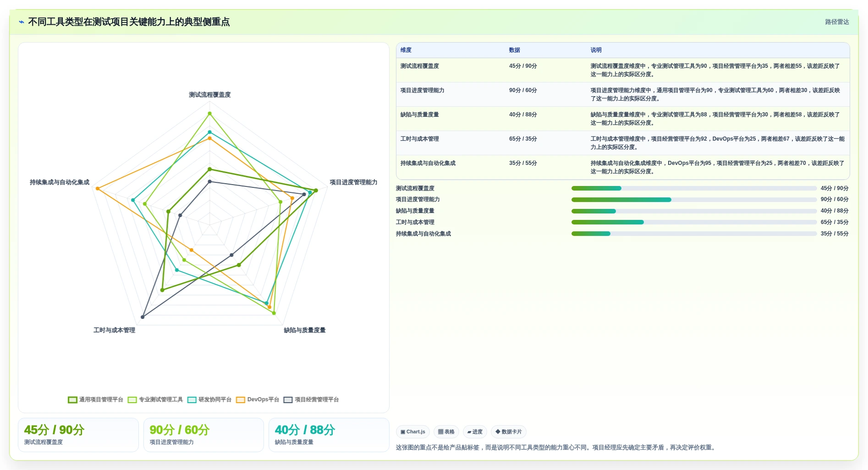This screenshot has width=868, height=470.
Task: Click the 表格 tag chip
Action: [446, 432]
